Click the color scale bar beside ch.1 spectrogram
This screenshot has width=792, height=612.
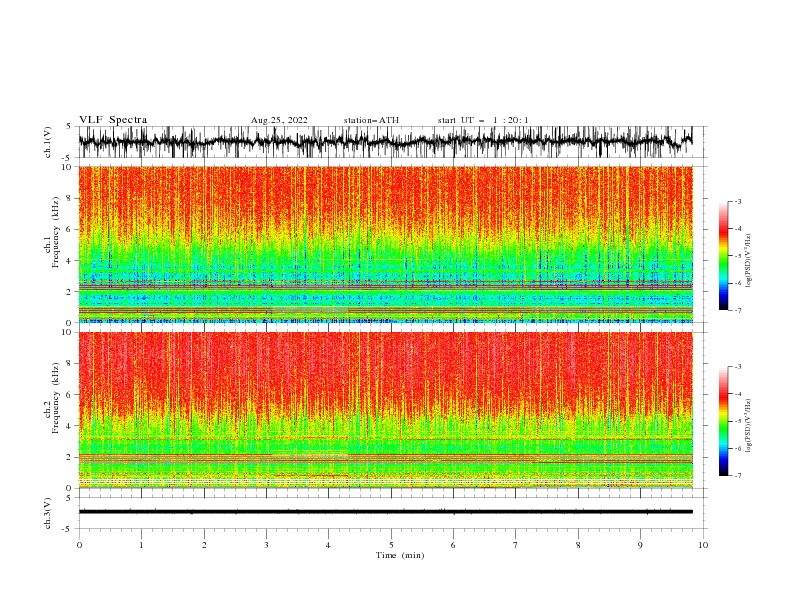[723, 256]
